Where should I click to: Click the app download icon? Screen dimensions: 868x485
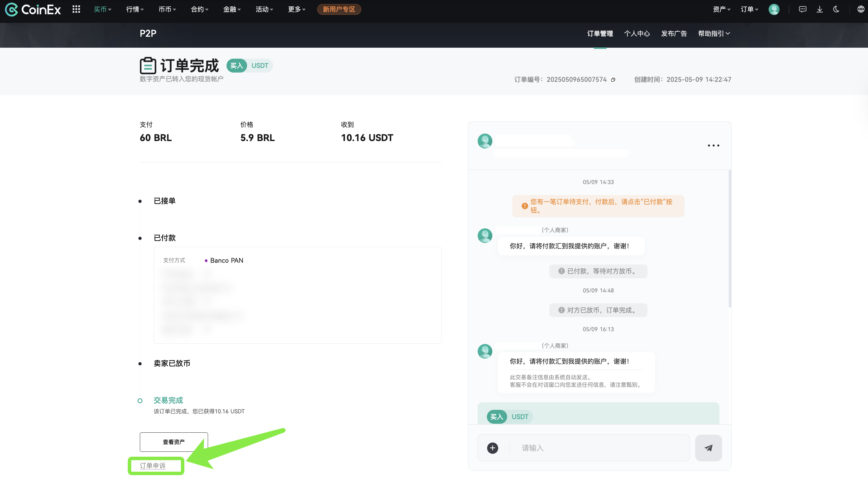pos(819,9)
